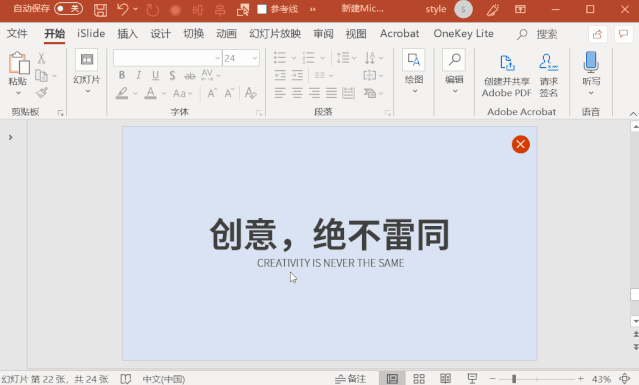Click the font color A swatch
Viewport: 639px width, 385px height.
click(x=150, y=93)
